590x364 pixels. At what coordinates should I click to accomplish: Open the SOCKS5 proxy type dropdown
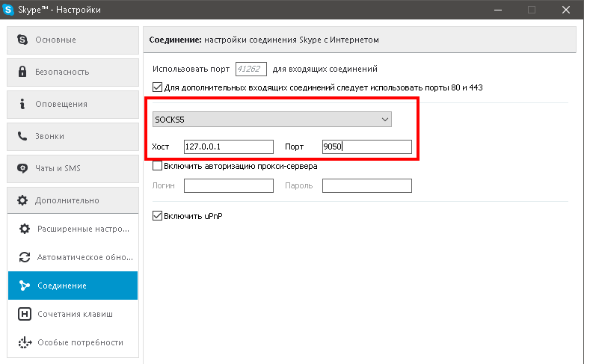[271, 119]
